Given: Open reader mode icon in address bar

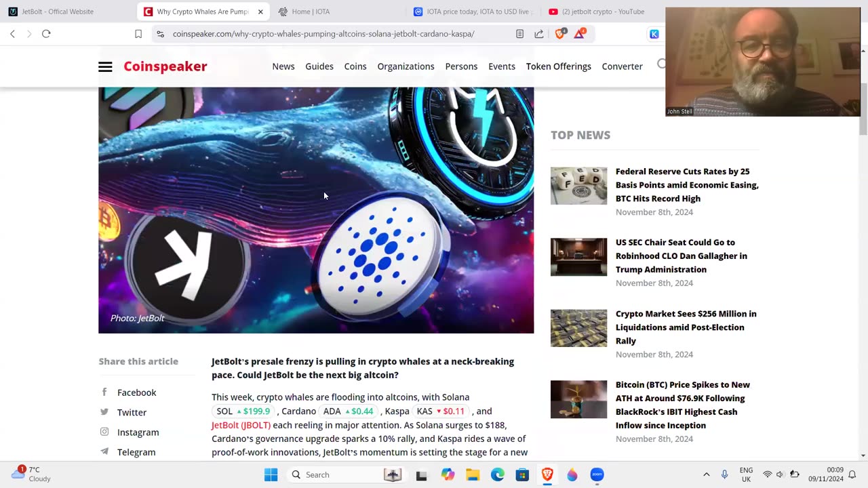Looking at the screenshot, I should point(519,34).
